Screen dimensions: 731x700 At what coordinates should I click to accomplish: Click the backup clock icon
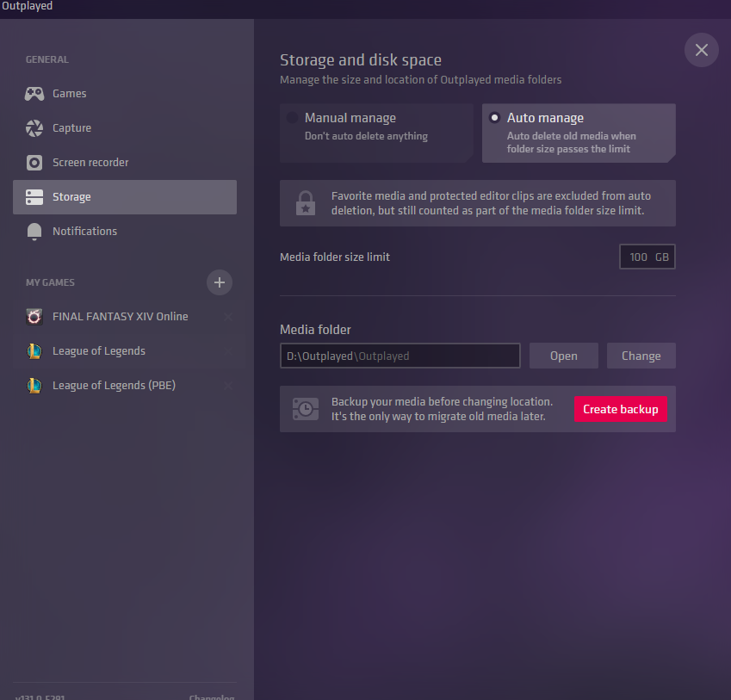(306, 409)
